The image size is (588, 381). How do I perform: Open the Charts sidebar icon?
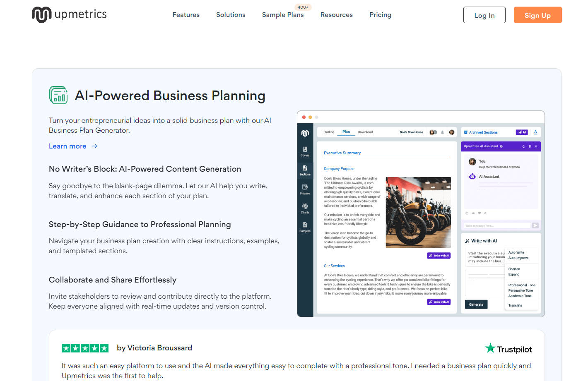pyautogui.click(x=305, y=208)
